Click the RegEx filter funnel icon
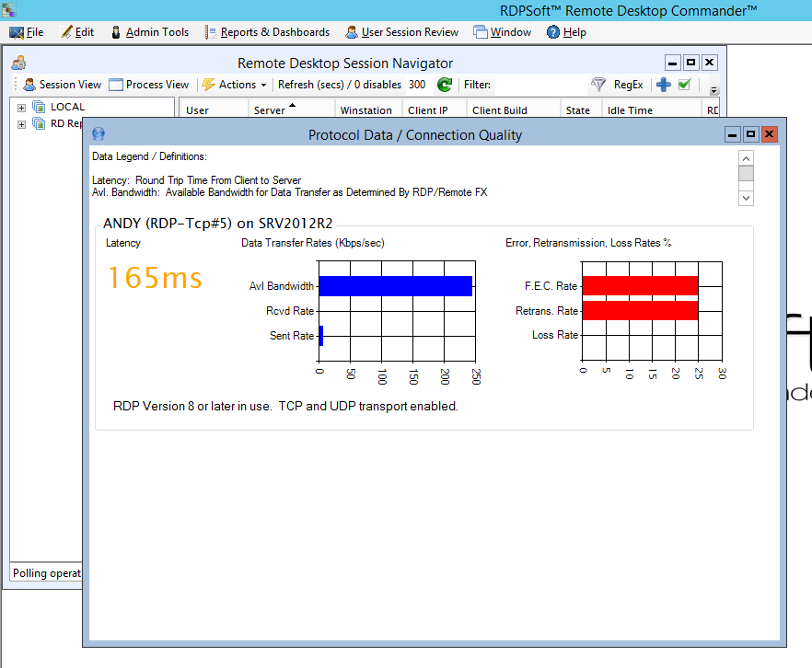 click(598, 85)
